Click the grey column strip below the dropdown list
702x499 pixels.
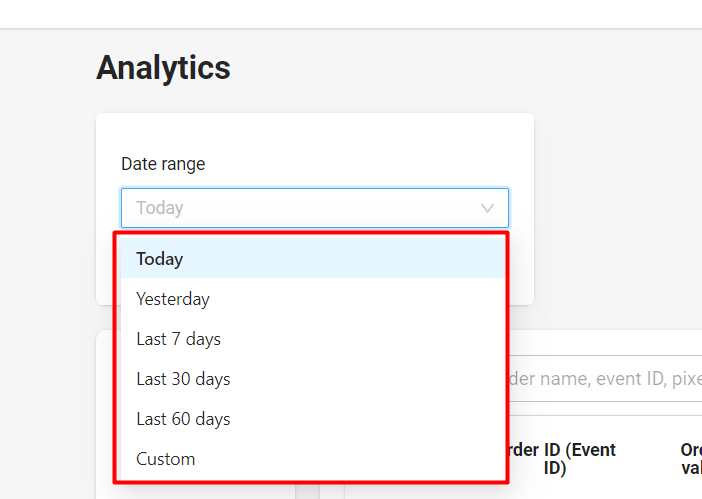[x=308, y=491]
